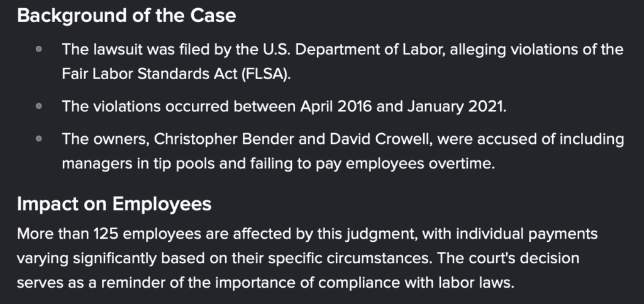The height and width of the screenshot is (304, 644).
Task: Click the text 'U.S. Department of Labor'
Action: point(353,50)
